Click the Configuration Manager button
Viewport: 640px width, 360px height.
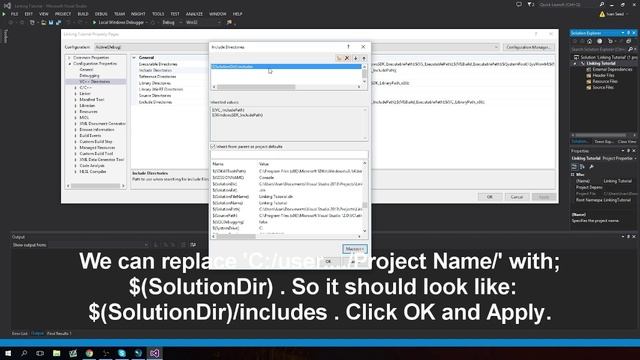click(529, 47)
